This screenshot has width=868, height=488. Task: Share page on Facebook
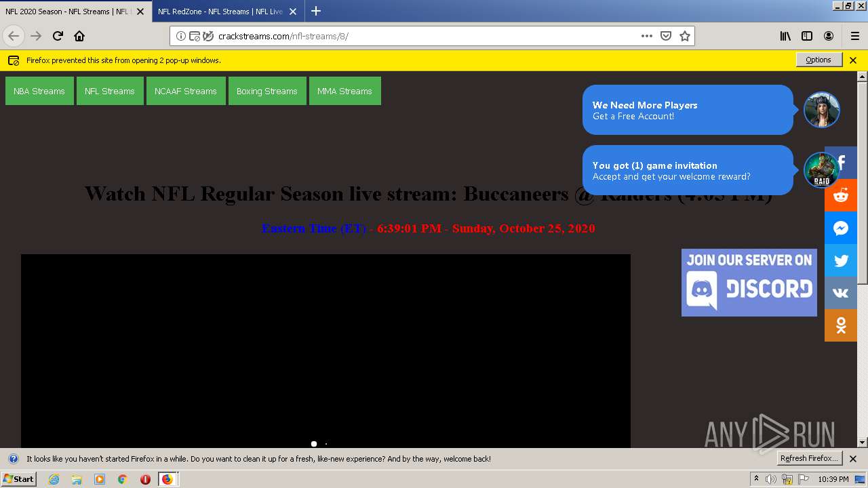[x=841, y=163]
